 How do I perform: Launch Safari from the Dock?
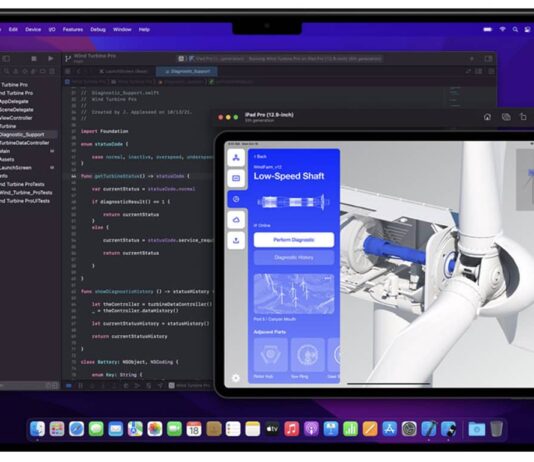tap(76, 429)
